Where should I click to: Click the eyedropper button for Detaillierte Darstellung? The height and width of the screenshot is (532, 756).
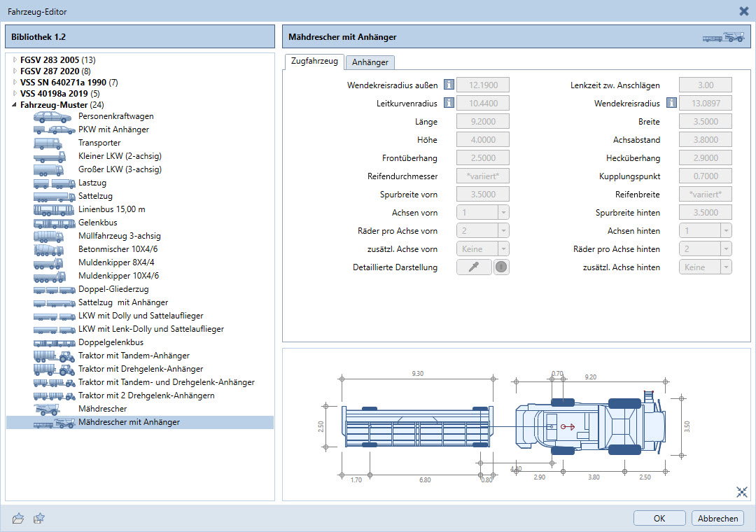[x=474, y=267]
